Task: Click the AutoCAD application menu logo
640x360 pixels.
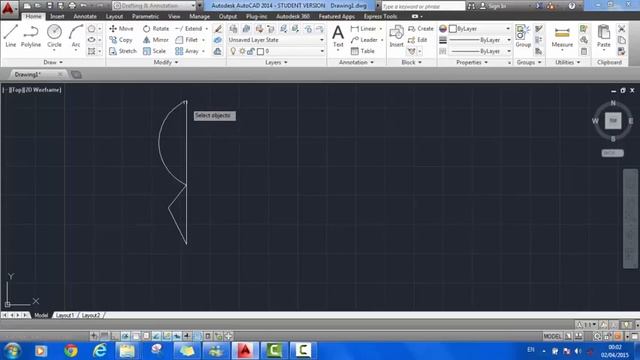Action: (x=8, y=8)
